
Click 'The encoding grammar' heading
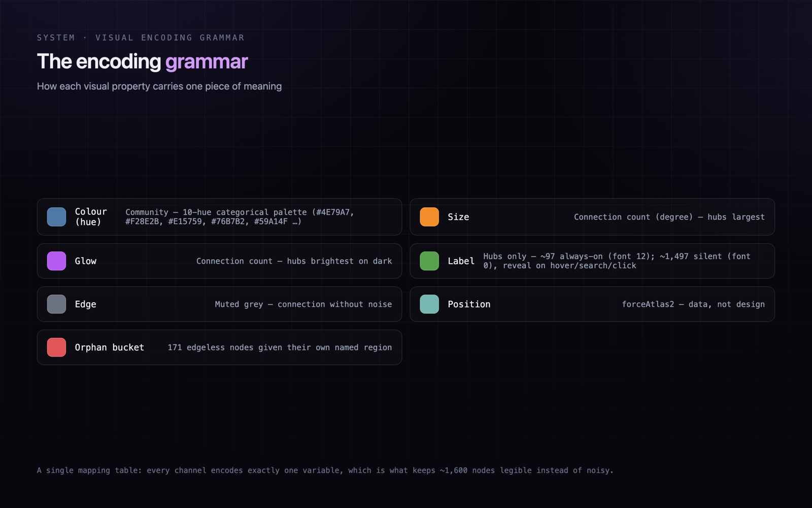tap(143, 61)
